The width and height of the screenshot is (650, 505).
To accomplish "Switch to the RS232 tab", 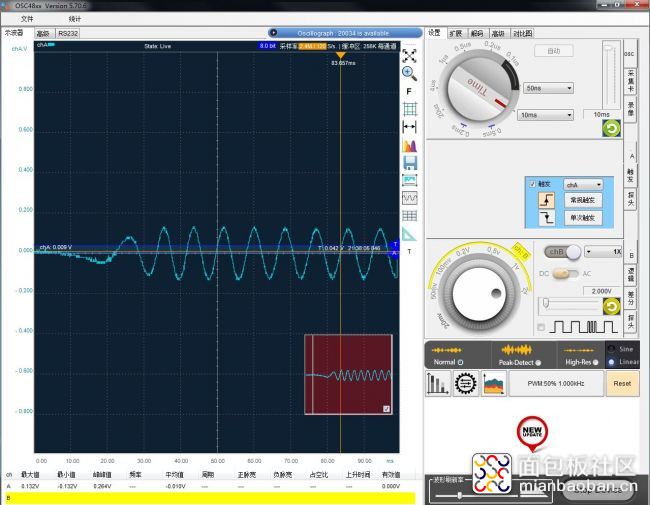I will [68, 34].
